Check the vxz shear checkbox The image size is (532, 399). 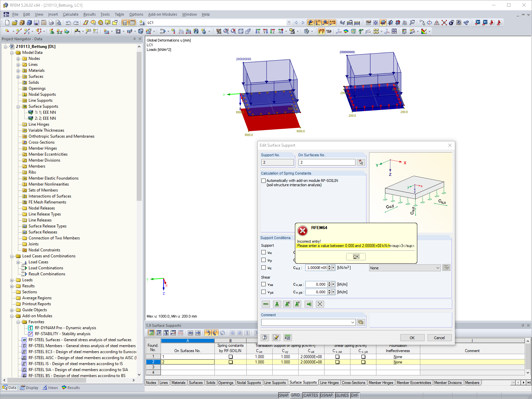coord(263,284)
